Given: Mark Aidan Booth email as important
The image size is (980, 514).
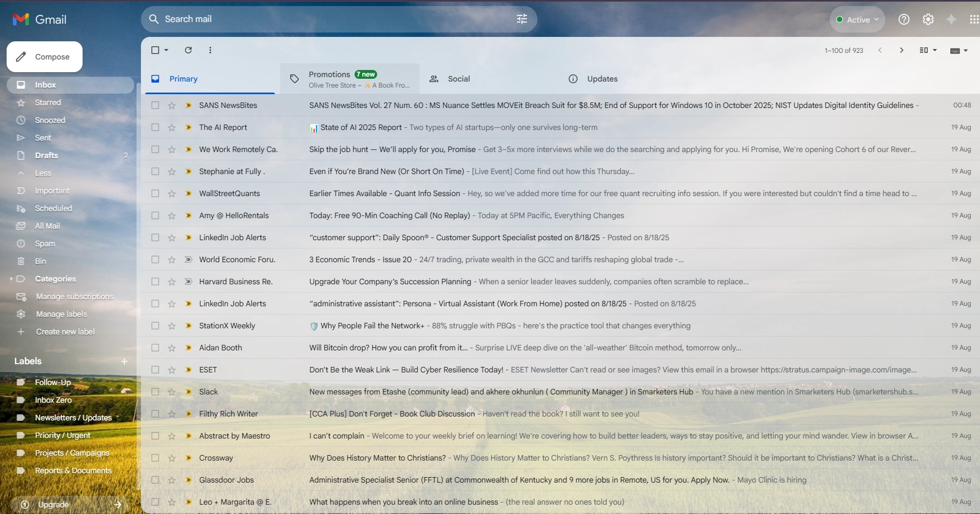Looking at the screenshot, I should pyautogui.click(x=188, y=348).
